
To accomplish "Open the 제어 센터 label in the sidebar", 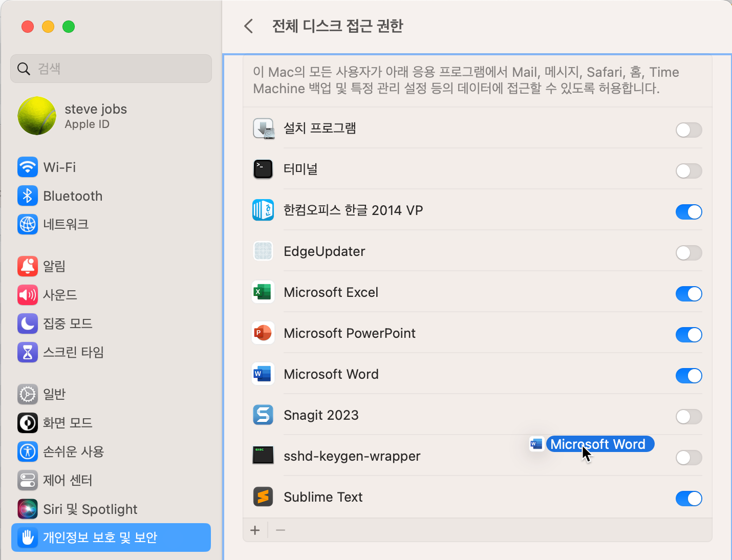I will point(68,480).
